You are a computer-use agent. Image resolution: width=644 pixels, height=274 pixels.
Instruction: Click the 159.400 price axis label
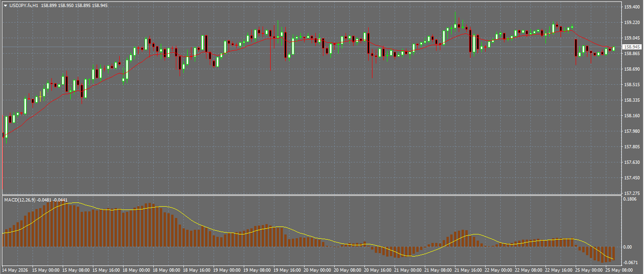click(632, 7)
